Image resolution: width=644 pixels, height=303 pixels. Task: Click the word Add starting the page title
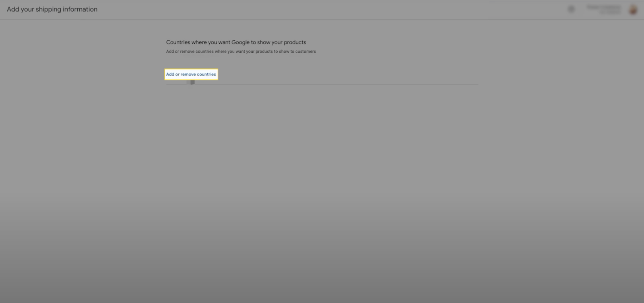[x=13, y=9]
